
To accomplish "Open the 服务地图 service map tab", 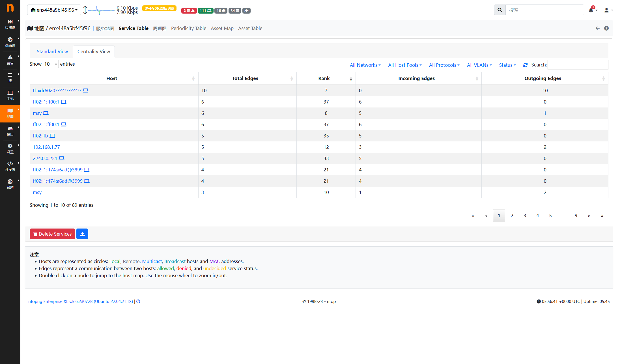I will coord(105,28).
